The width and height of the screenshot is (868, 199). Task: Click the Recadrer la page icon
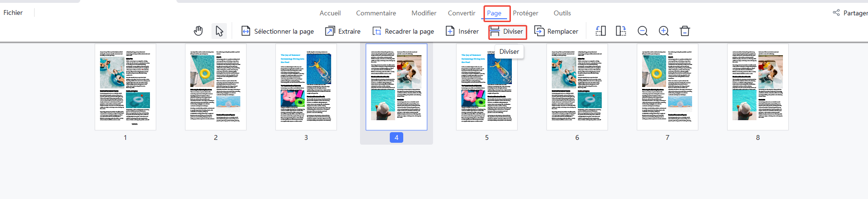377,31
